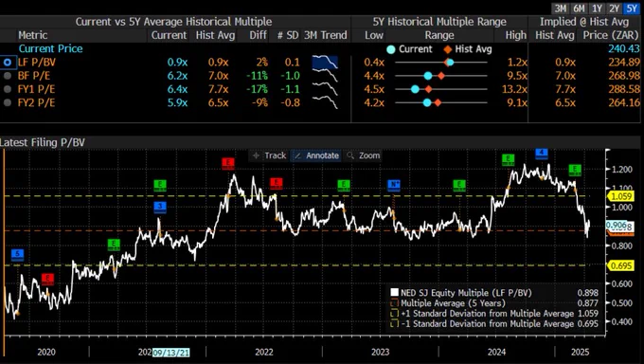
Task: Click the Multiple Average legend swatch
Action: tap(394, 303)
